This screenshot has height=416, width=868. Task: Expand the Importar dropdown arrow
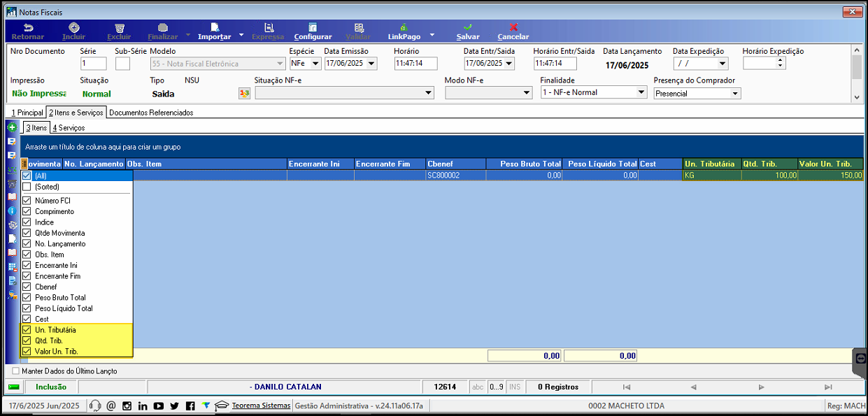tap(241, 34)
